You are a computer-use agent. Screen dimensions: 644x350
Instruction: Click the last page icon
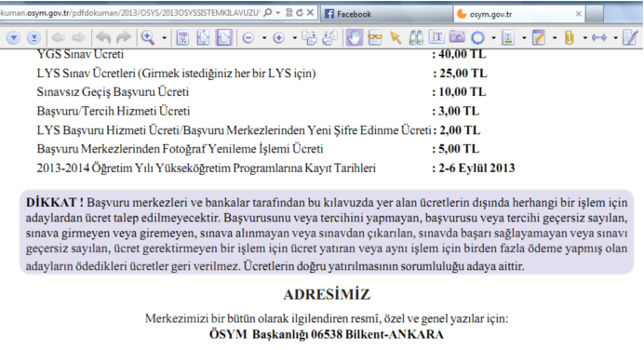(x=34, y=38)
